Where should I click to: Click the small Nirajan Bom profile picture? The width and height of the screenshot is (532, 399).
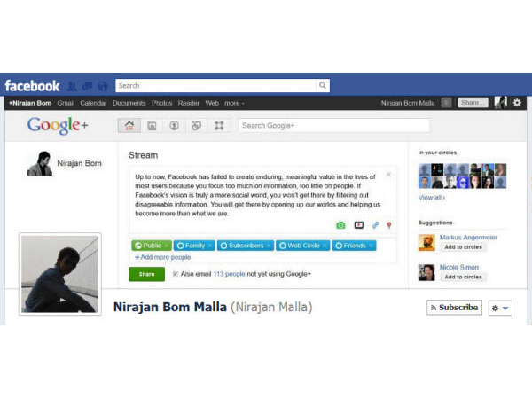tap(40, 163)
